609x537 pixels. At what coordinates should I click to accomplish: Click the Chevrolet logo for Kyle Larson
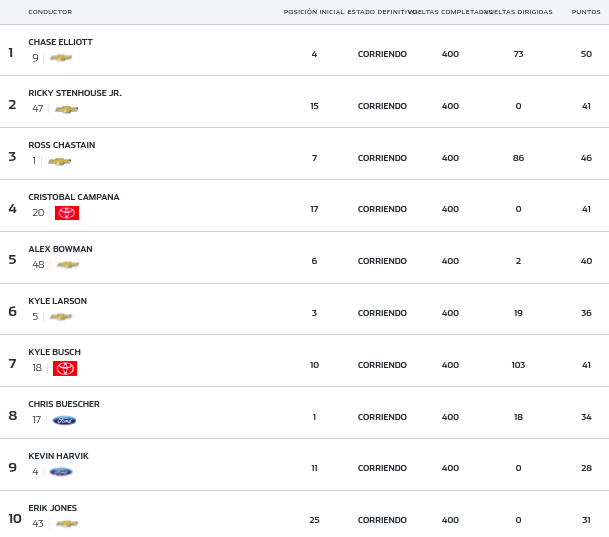click(x=61, y=317)
